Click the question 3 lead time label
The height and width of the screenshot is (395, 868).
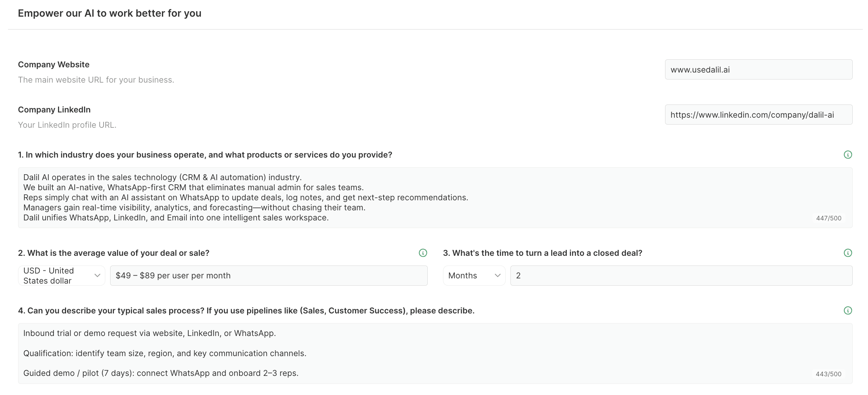[x=542, y=253]
